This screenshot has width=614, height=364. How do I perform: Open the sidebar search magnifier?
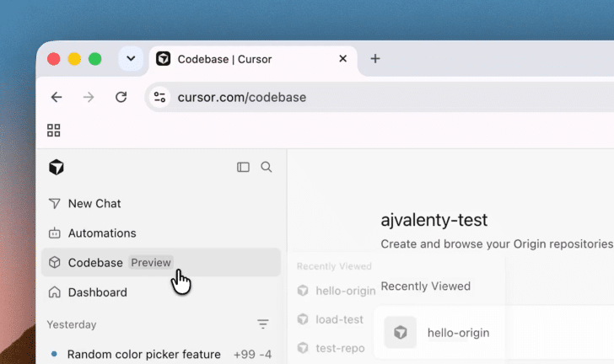click(x=267, y=167)
